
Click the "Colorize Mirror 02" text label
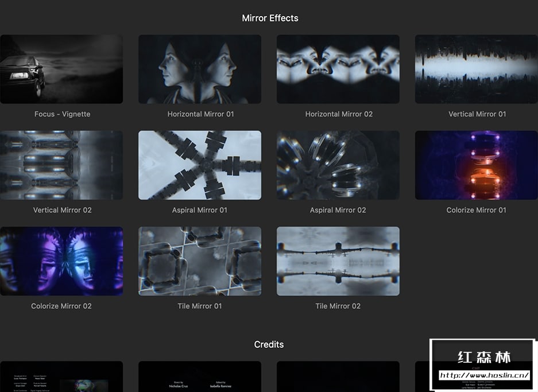click(x=61, y=306)
